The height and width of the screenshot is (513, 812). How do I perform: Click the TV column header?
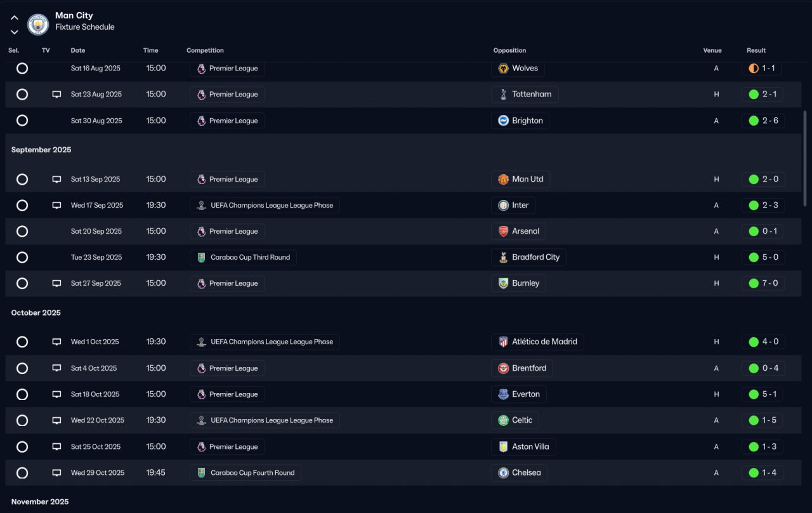coord(46,50)
